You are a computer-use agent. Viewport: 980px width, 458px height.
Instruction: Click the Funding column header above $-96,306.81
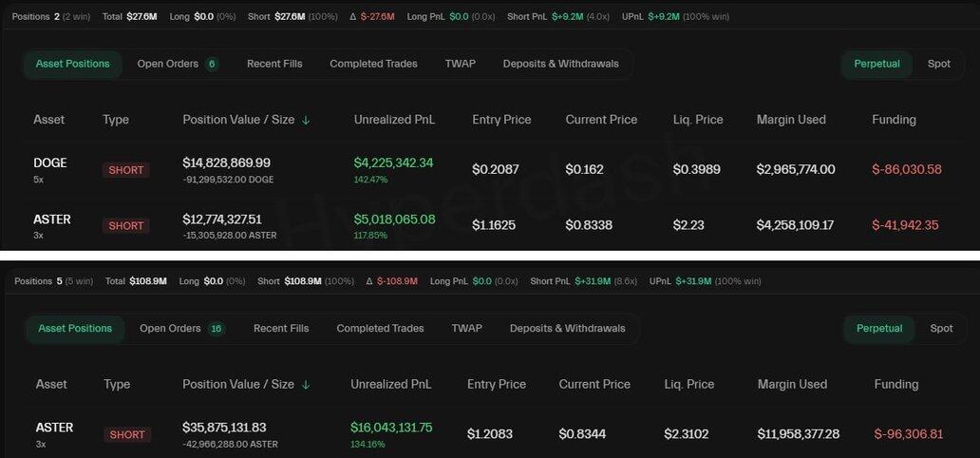[895, 385]
